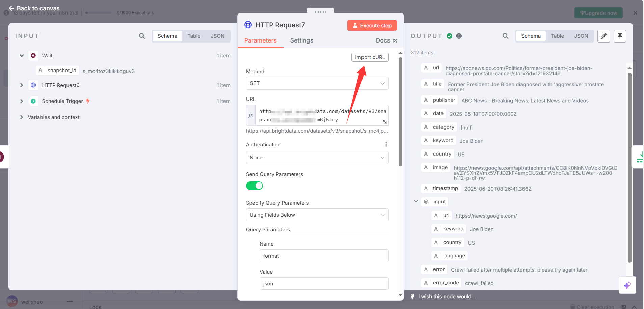Click the Execute step button
Image resolution: width=644 pixels, height=309 pixels.
372,25
